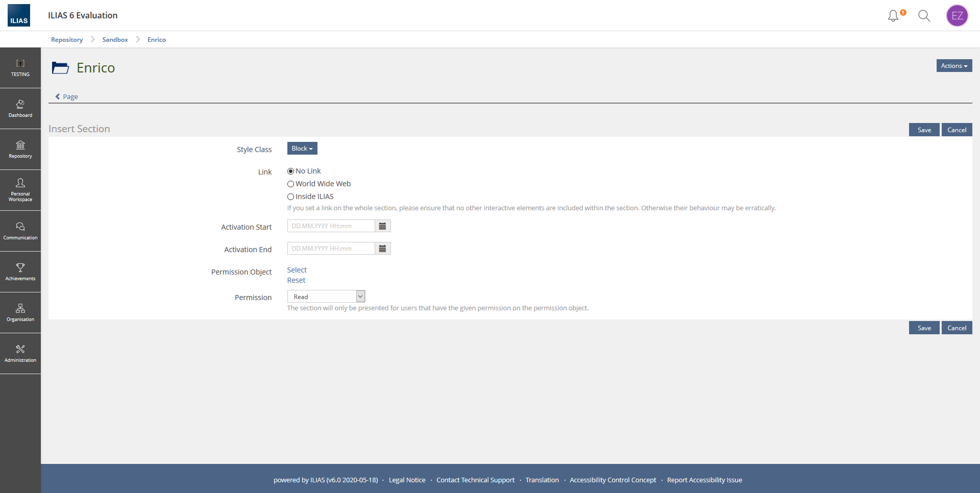Open Personal Workspace in sidebar

[x=20, y=190]
